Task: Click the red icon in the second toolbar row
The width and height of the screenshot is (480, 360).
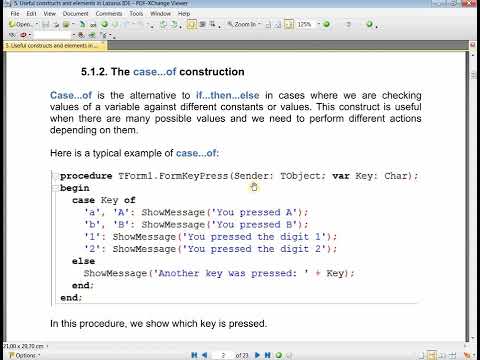Action: 23,35
